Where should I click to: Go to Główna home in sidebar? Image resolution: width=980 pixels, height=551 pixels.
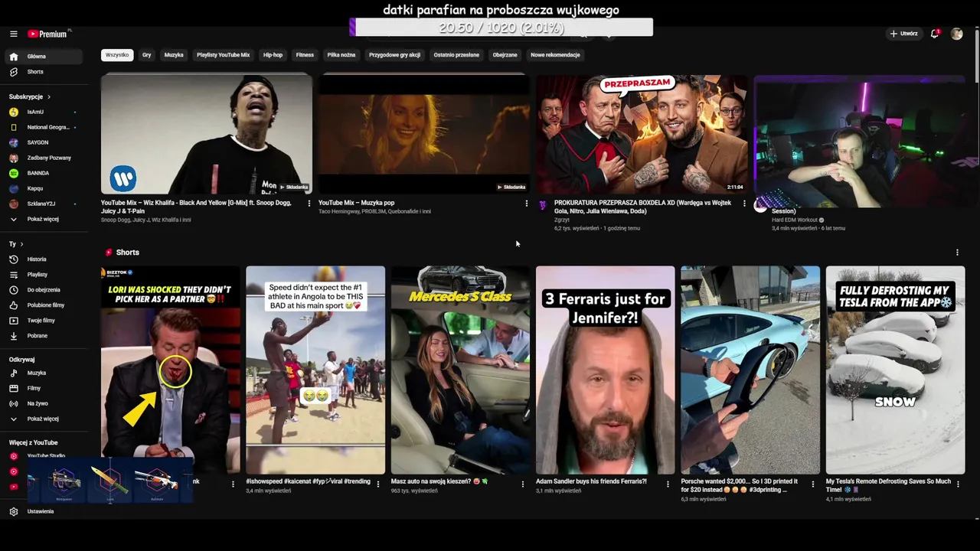pos(45,57)
